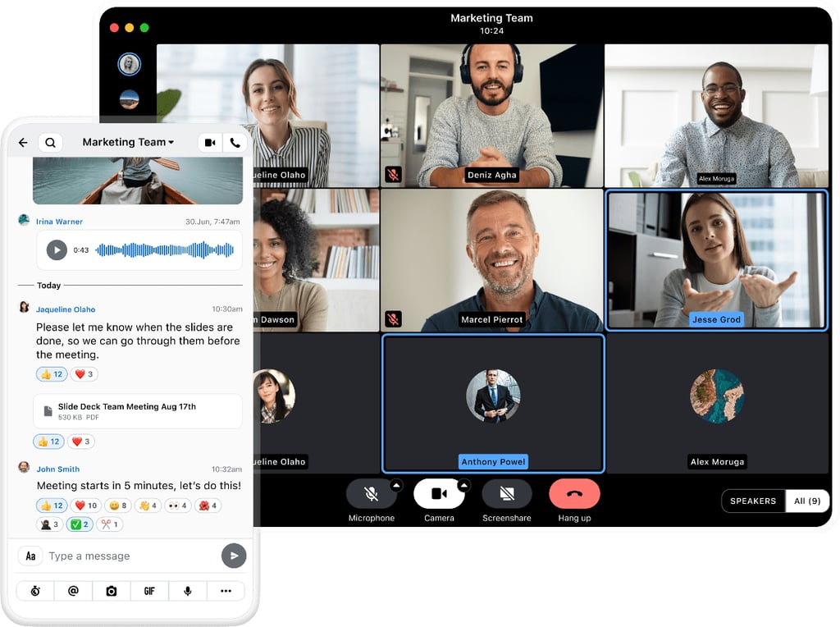
Task: Hang up the call
Action: (x=574, y=494)
